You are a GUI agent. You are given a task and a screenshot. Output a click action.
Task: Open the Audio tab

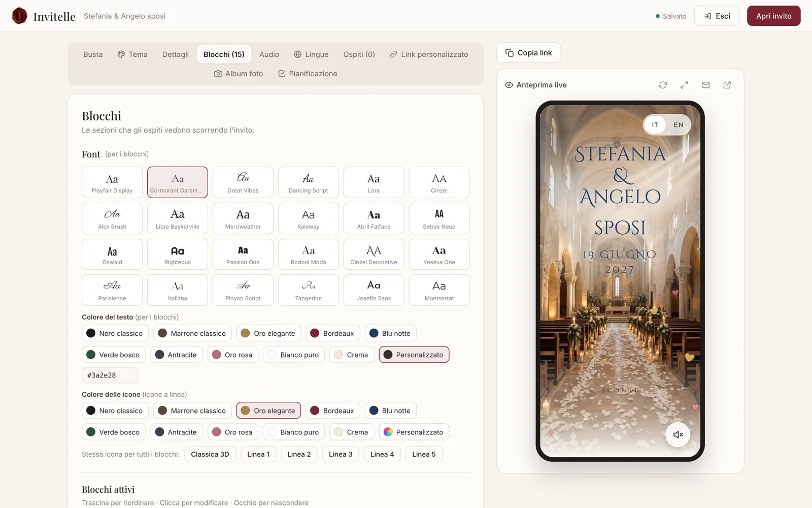pyautogui.click(x=269, y=54)
